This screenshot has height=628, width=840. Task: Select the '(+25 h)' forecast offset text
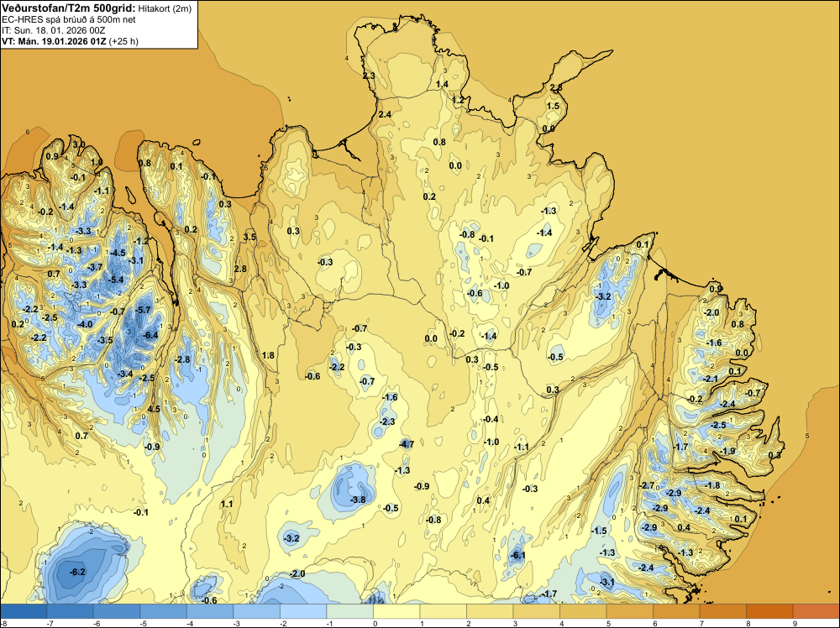coord(123,41)
